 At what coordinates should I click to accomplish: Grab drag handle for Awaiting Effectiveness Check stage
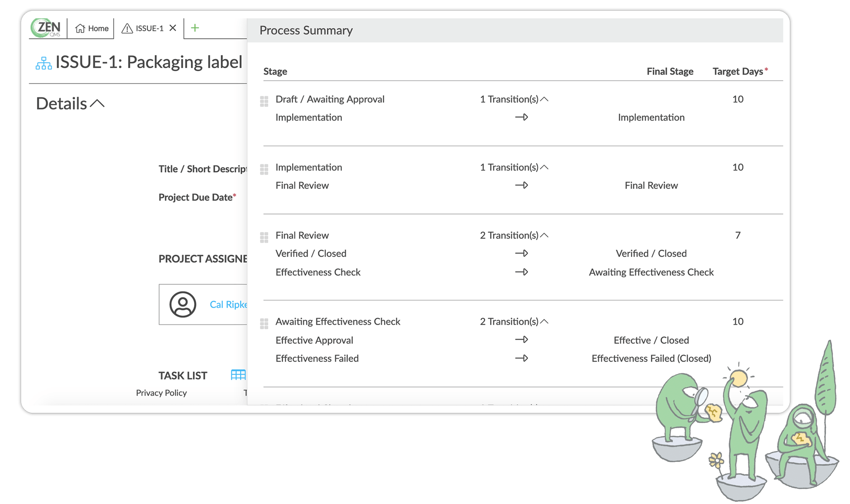pyautogui.click(x=264, y=324)
